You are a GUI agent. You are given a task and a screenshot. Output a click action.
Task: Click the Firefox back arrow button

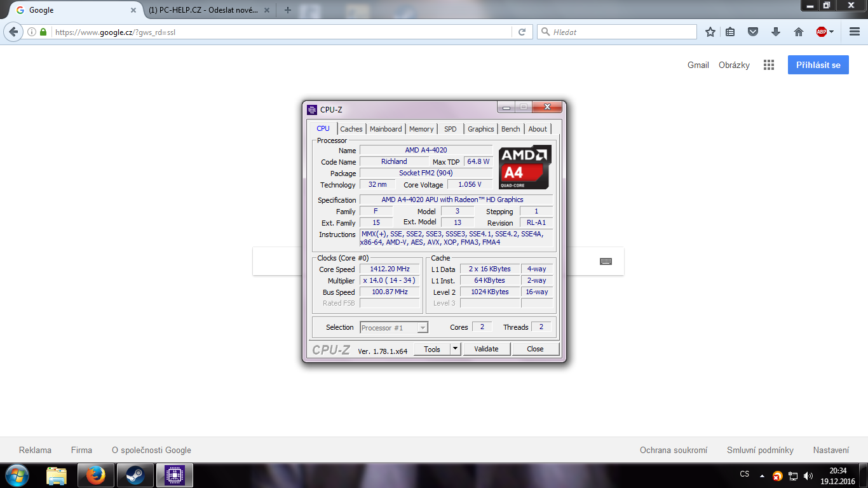coord(14,32)
